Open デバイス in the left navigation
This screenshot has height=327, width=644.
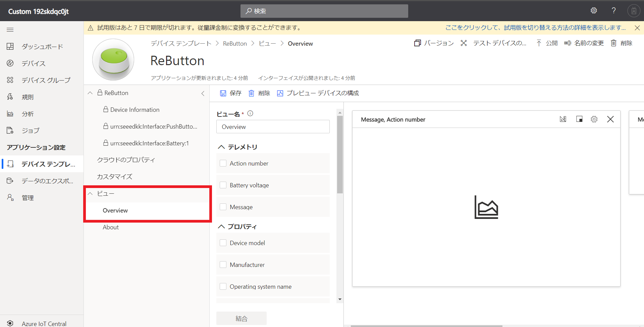pyautogui.click(x=42, y=63)
